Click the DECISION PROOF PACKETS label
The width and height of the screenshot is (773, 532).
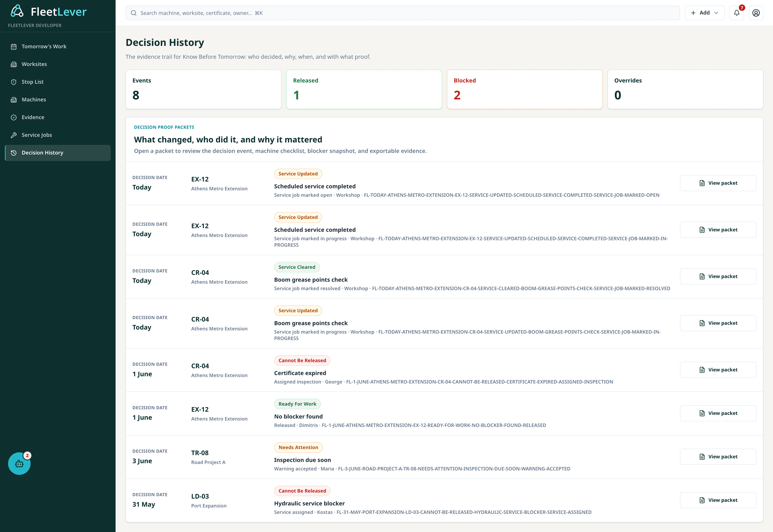click(x=164, y=127)
